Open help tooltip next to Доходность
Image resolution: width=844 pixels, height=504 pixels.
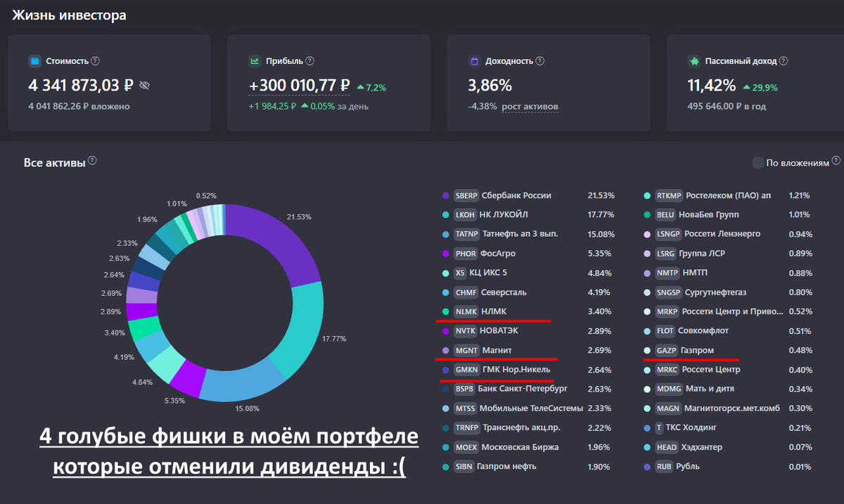coord(540,61)
